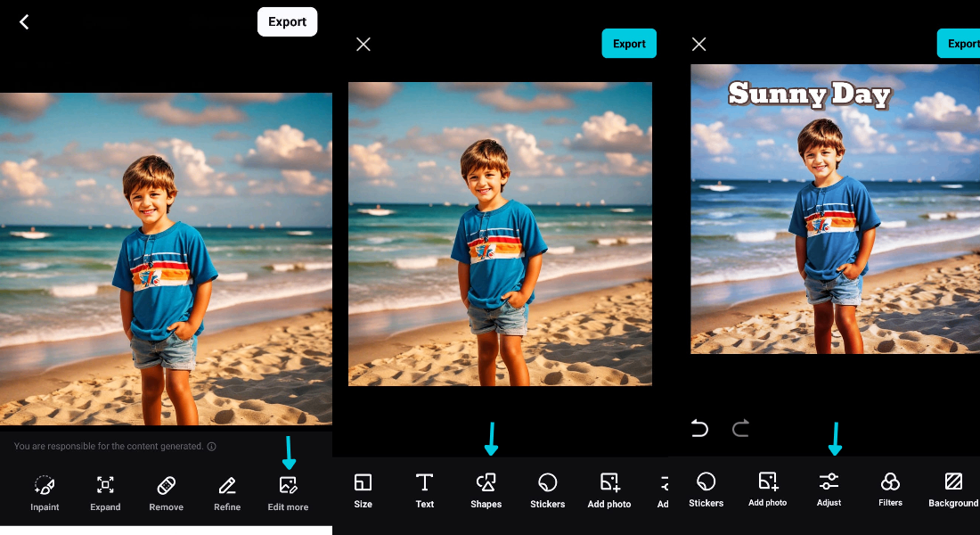Tap Add photo in the right screen

click(767, 490)
